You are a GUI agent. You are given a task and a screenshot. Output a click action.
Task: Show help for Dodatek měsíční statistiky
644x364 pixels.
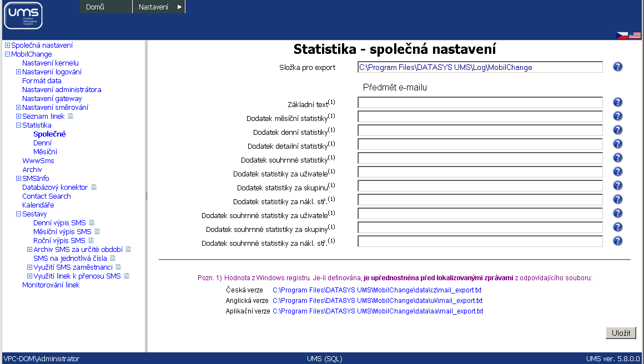tap(617, 116)
